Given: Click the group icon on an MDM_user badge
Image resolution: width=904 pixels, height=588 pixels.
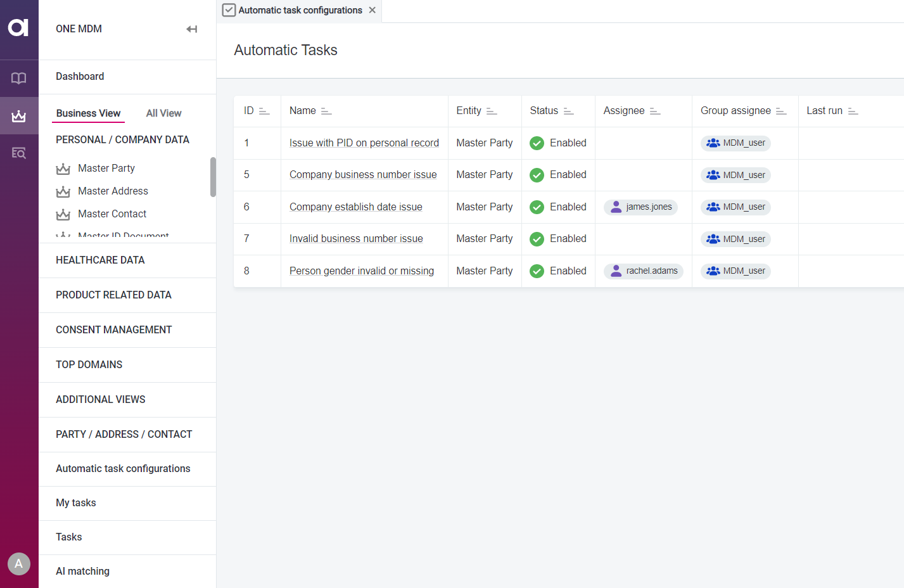Looking at the screenshot, I should (x=712, y=143).
